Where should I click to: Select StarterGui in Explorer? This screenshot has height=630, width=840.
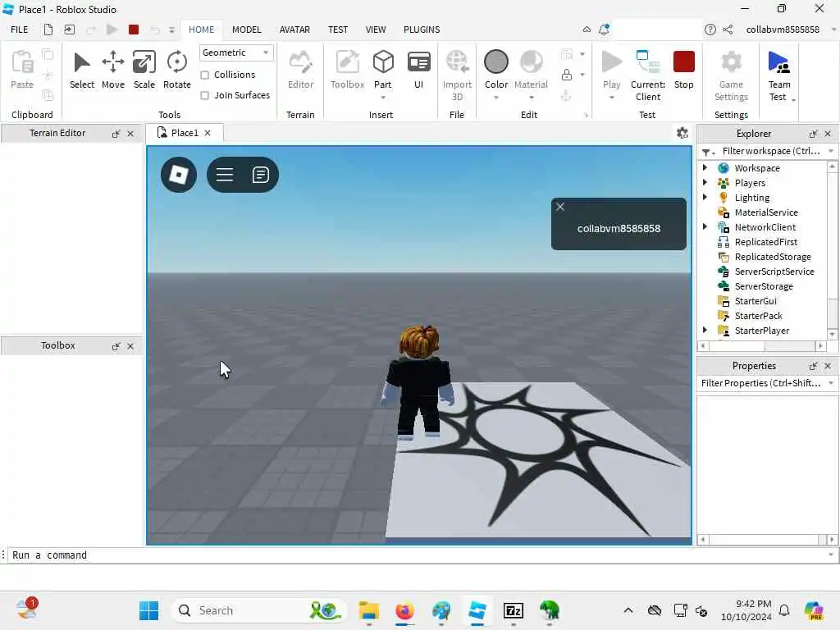point(756,301)
